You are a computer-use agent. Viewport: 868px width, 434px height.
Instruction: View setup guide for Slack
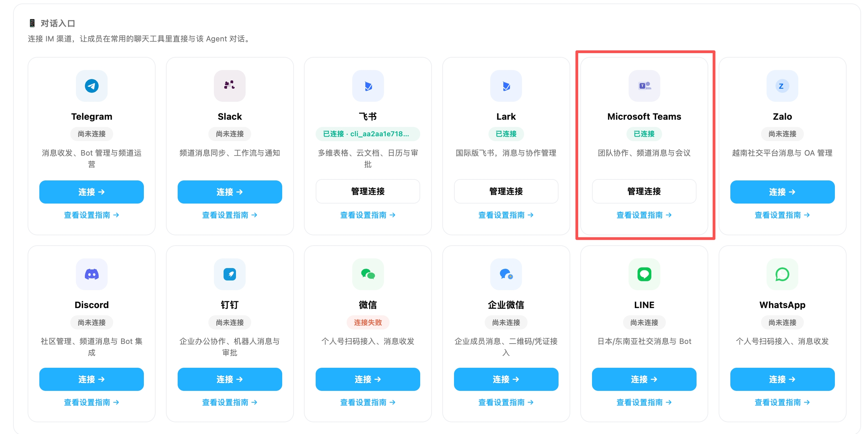click(x=230, y=215)
